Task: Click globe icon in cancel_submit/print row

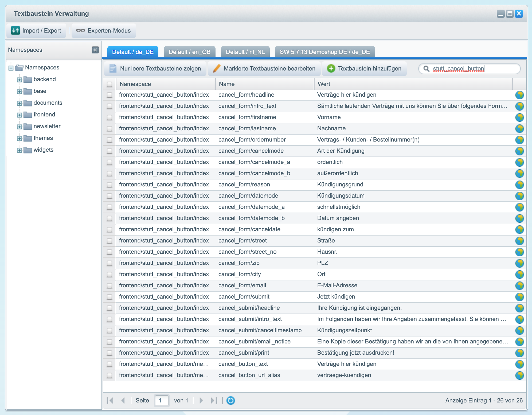Action: (519, 353)
